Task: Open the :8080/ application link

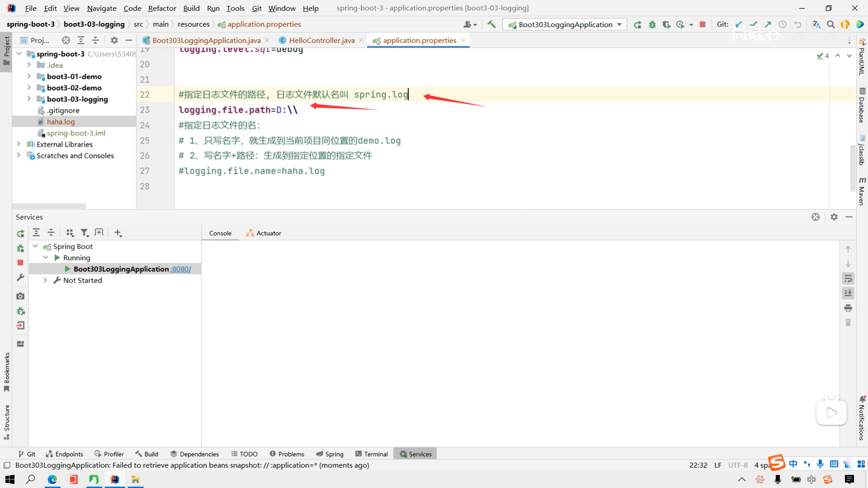Action: 181,269
